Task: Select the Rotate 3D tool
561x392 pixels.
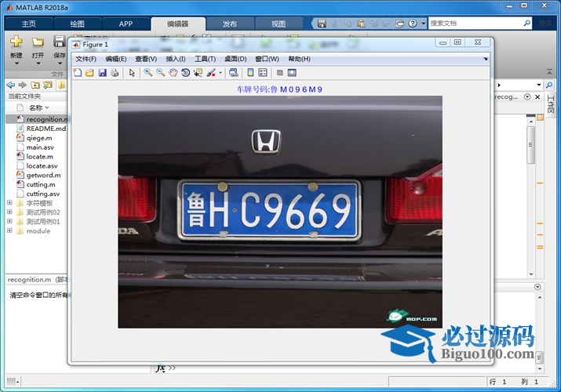Action: (x=186, y=73)
